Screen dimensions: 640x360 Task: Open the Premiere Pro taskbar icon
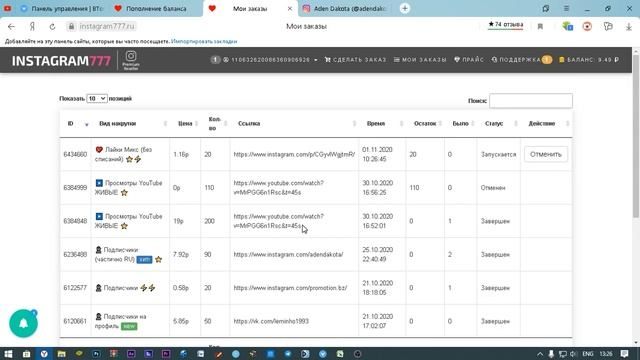coord(166,354)
